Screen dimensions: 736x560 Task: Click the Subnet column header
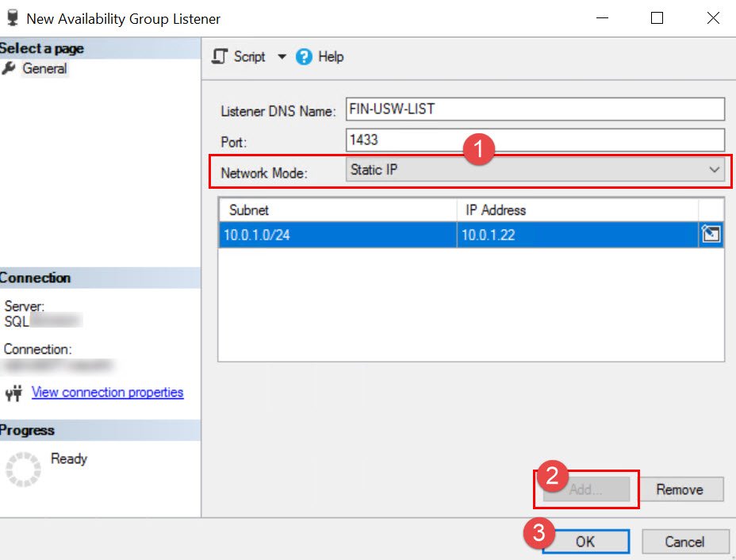[338, 210]
